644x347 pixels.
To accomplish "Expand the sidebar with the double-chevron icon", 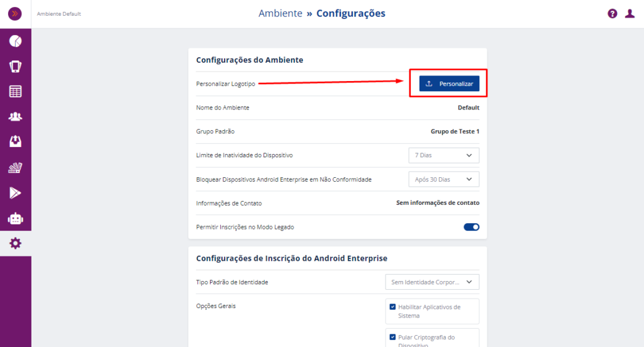I will click(15, 14).
